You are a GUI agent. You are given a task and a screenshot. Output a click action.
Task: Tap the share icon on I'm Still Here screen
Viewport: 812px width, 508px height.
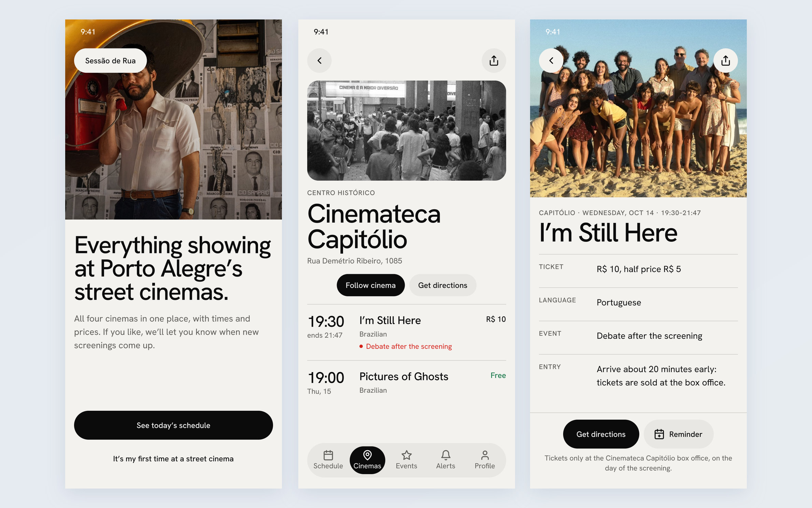point(725,60)
